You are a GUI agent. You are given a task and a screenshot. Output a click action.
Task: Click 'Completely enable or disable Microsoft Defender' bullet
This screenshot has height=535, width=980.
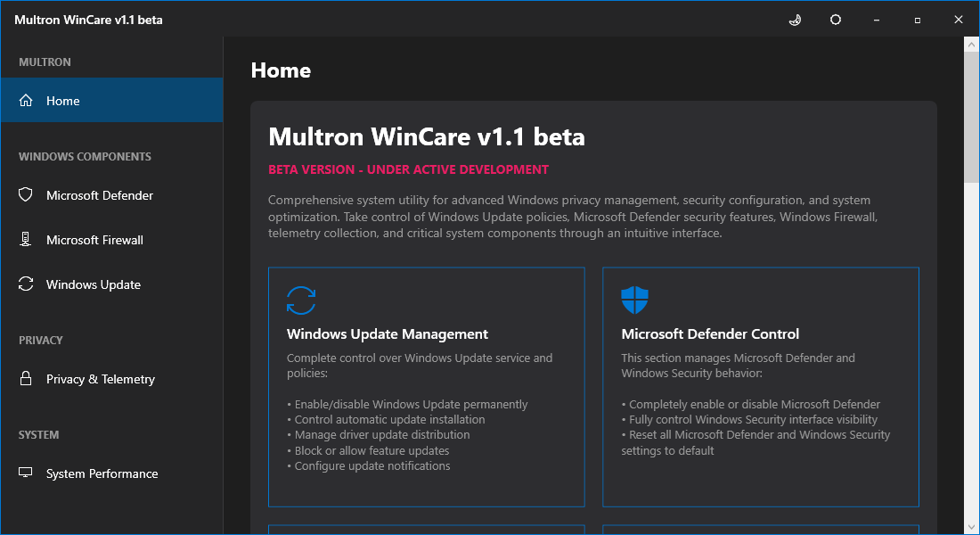751,404
